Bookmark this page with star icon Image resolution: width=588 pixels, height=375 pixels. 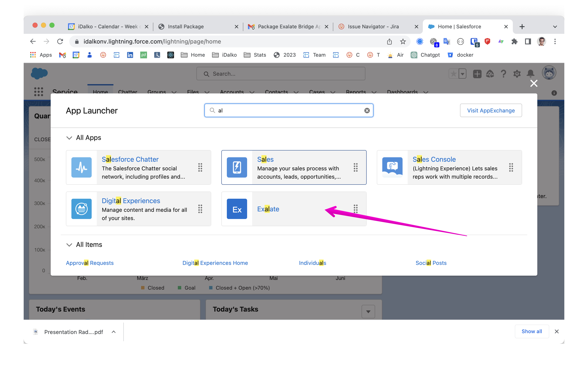[403, 42]
